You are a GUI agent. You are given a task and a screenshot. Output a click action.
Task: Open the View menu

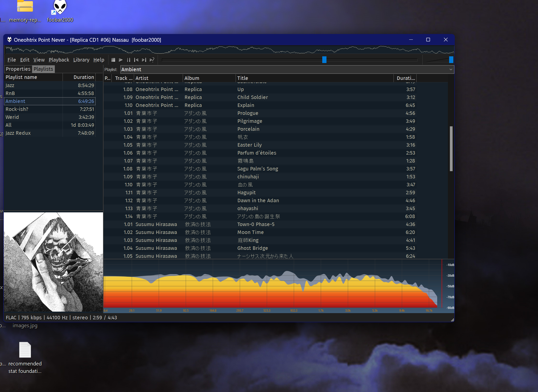click(x=39, y=60)
